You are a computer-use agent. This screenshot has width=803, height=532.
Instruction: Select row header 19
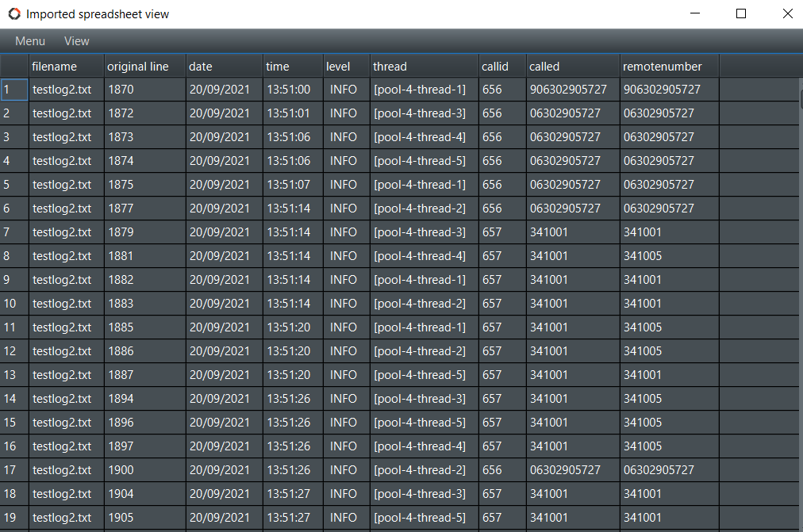point(14,518)
